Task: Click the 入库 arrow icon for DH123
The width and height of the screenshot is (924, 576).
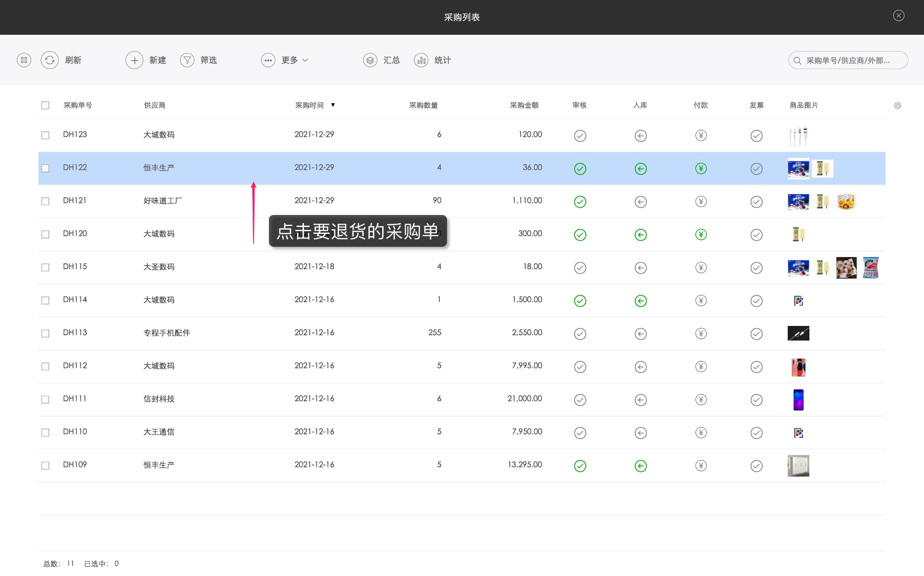Action: (641, 135)
